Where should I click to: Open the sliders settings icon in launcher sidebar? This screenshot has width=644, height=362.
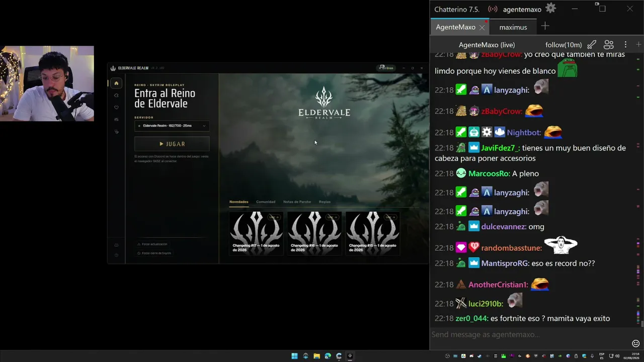[x=116, y=120]
